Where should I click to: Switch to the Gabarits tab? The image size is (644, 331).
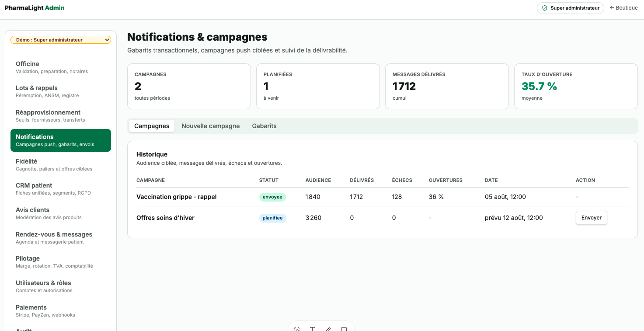(265, 126)
